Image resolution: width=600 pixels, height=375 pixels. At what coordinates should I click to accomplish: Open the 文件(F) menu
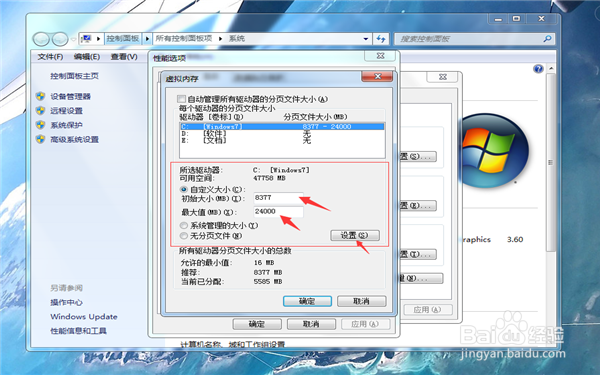(50, 57)
